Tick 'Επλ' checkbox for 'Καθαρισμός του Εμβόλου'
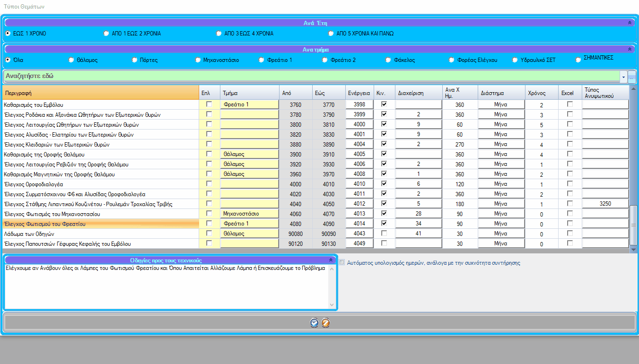This screenshot has height=364, width=639. point(209,104)
